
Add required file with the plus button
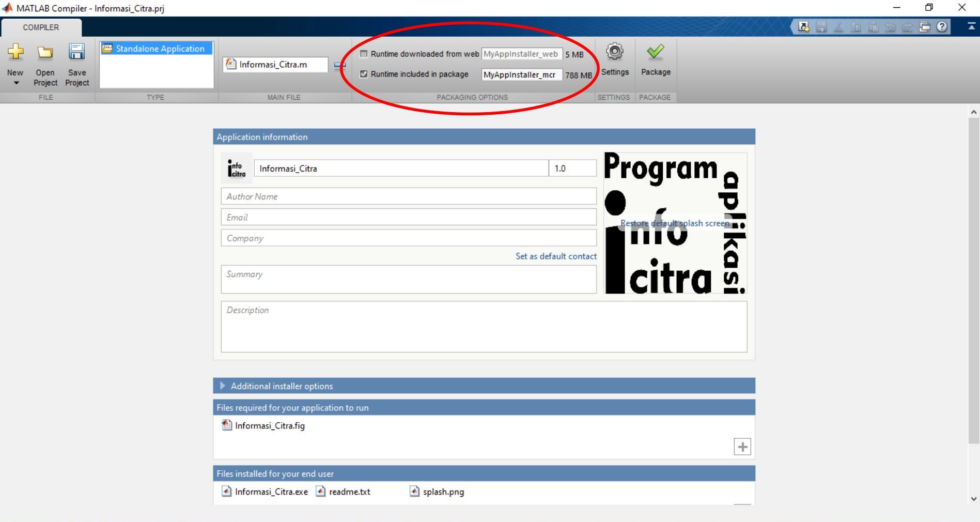pyautogui.click(x=742, y=447)
